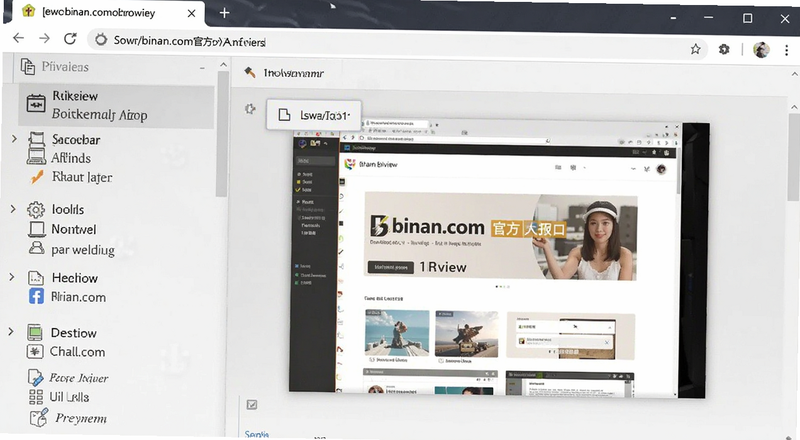Image resolution: width=800 pixels, height=440 pixels.
Task: Click the browser back arrow
Action: point(18,38)
